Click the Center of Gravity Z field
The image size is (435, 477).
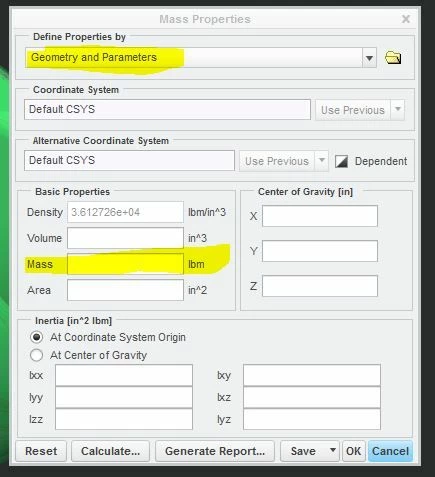(x=320, y=286)
